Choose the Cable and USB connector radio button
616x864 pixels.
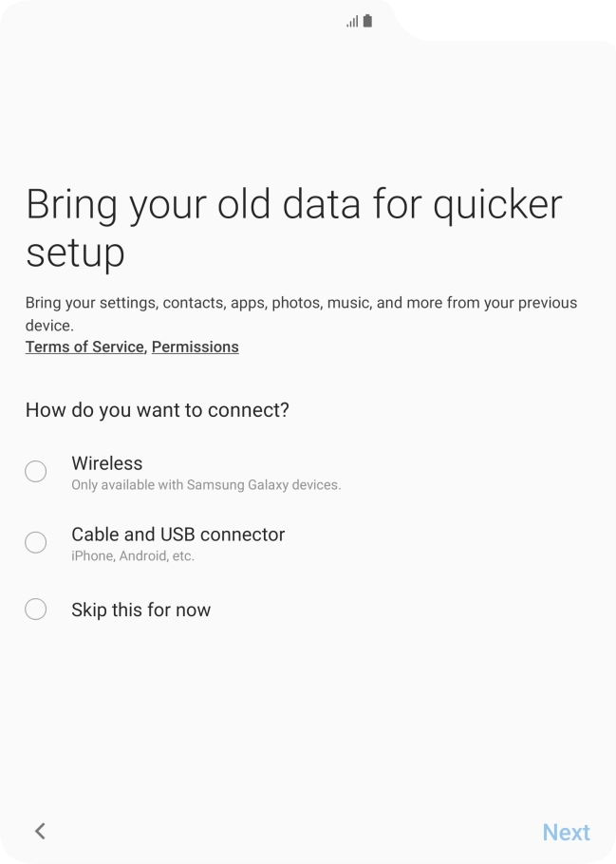click(36, 542)
